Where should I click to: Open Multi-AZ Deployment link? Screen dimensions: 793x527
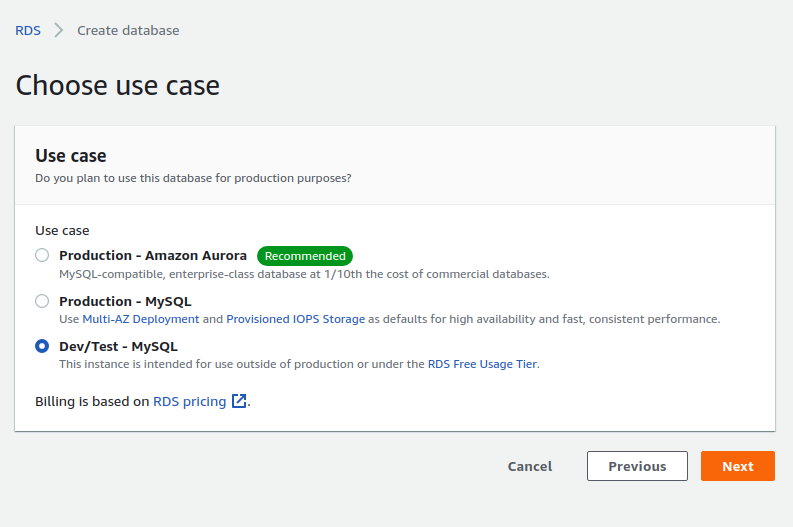click(141, 319)
